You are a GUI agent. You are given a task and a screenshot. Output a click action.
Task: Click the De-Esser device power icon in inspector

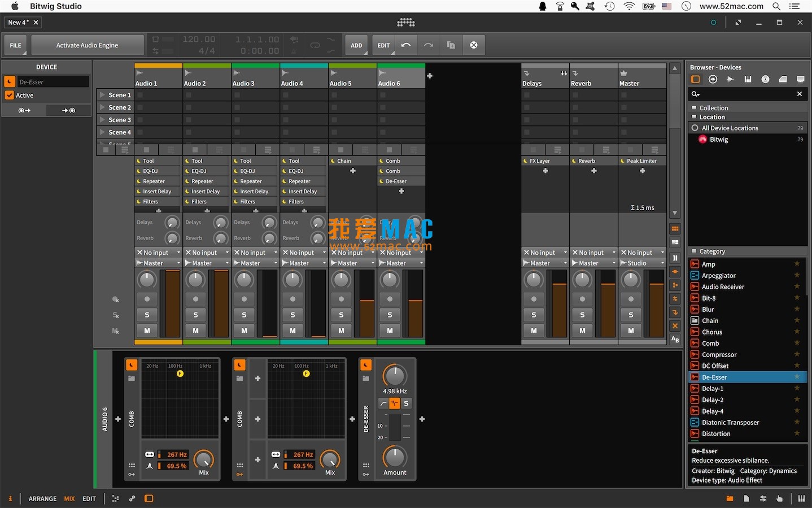coord(10,82)
